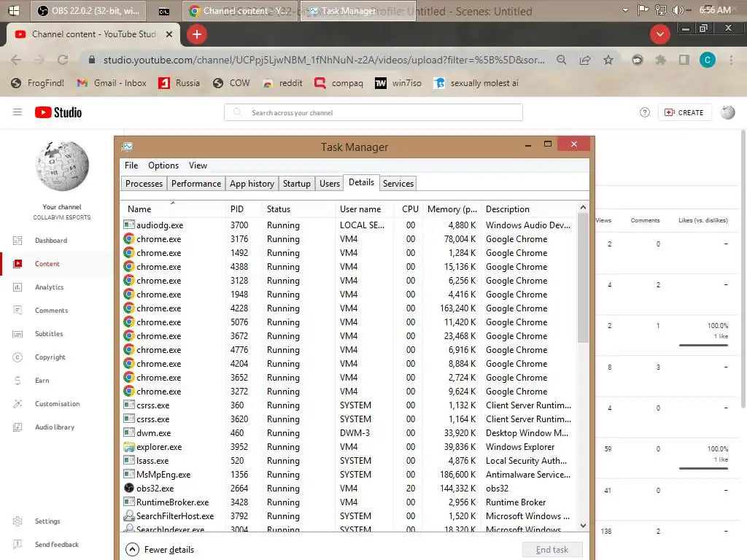Switch to the Performance tab
Screen dimensions: 747x560
[196, 183]
